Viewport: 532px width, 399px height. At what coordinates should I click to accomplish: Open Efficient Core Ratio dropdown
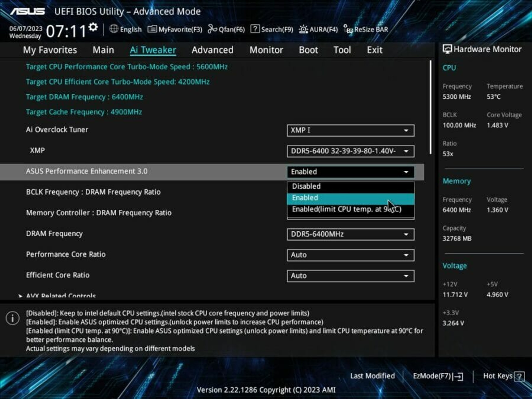tap(351, 276)
